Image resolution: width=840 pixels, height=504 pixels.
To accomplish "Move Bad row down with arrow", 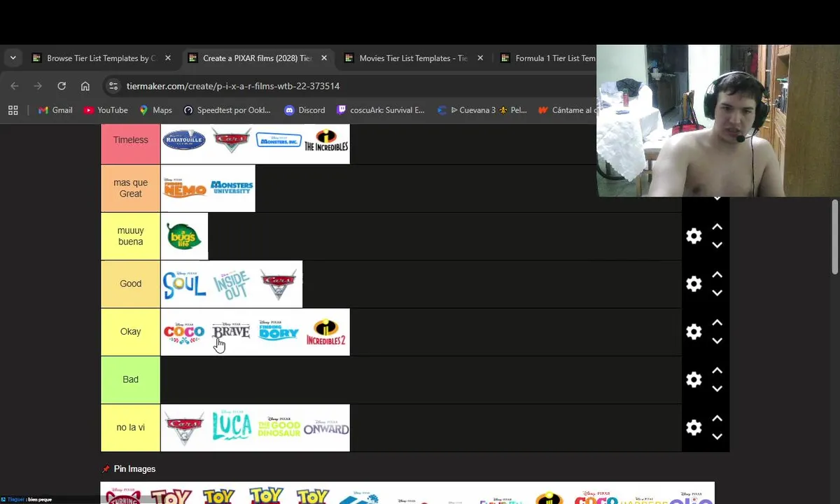I will point(717,388).
